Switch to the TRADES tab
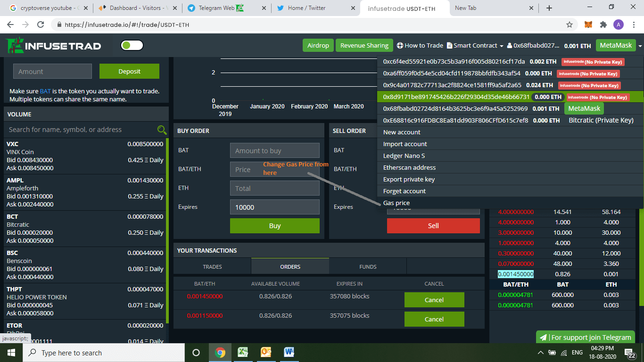Screen dimensions: 644x362 [x=212, y=266]
